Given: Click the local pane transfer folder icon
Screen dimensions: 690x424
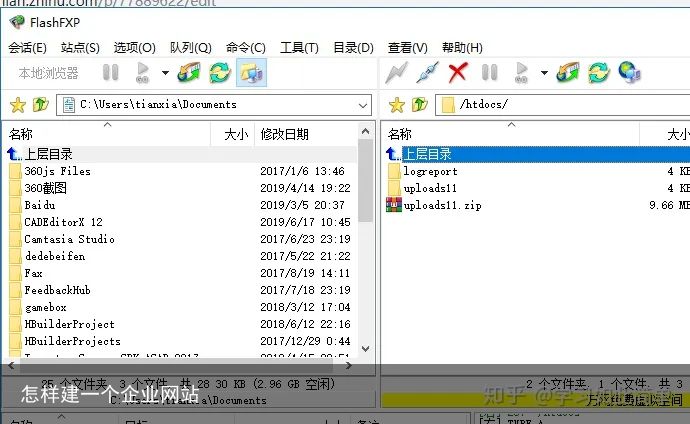Looking at the screenshot, I should pyautogui.click(x=189, y=73).
